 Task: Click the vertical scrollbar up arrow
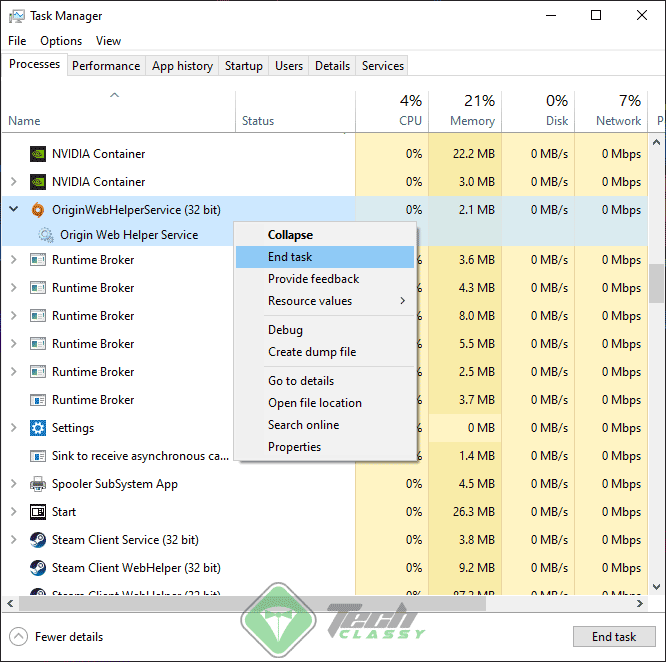(x=657, y=142)
